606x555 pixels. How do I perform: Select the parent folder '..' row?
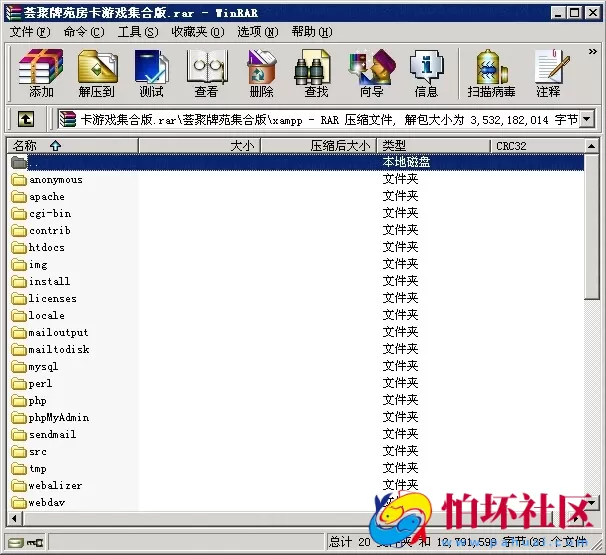[296, 162]
